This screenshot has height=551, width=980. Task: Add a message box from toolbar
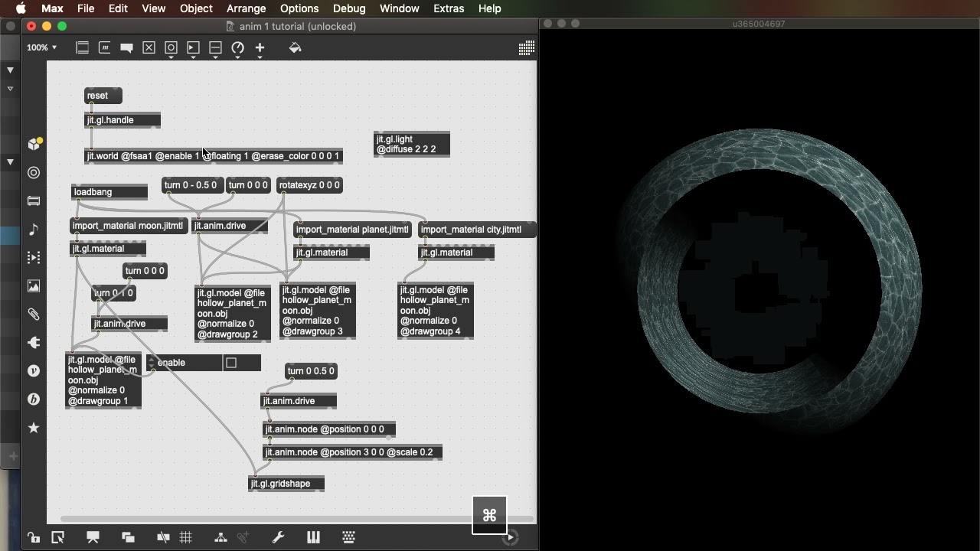click(104, 48)
